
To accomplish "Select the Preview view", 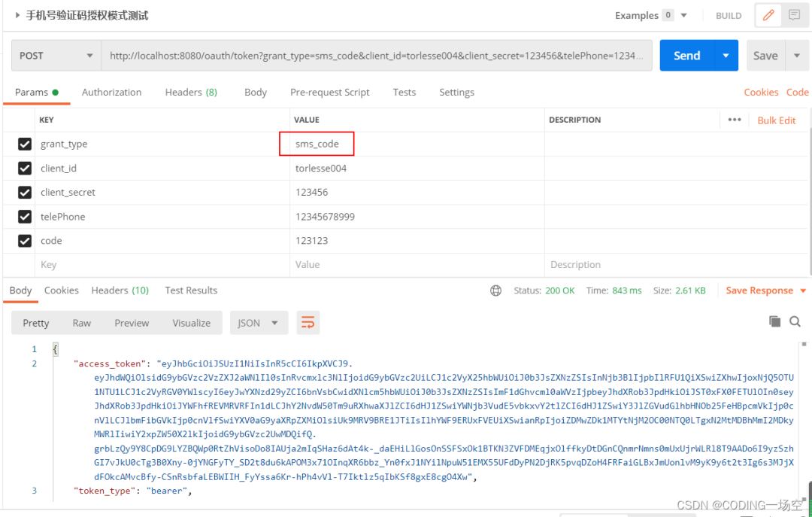I will [x=132, y=323].
